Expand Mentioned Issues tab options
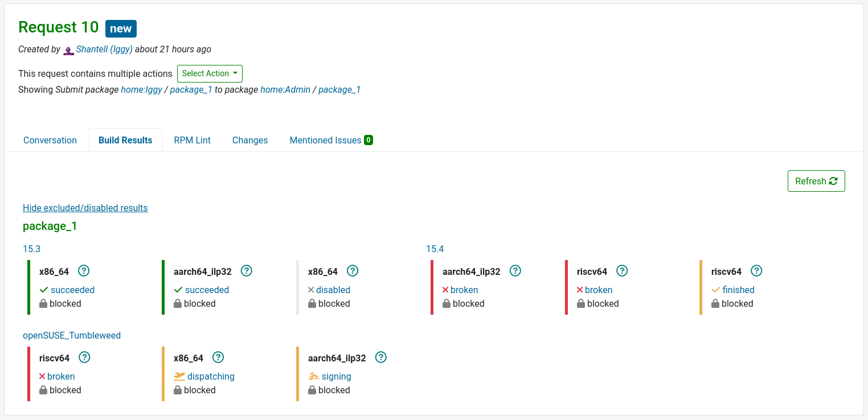The image size is (868, 420). [x=331, y=140]
